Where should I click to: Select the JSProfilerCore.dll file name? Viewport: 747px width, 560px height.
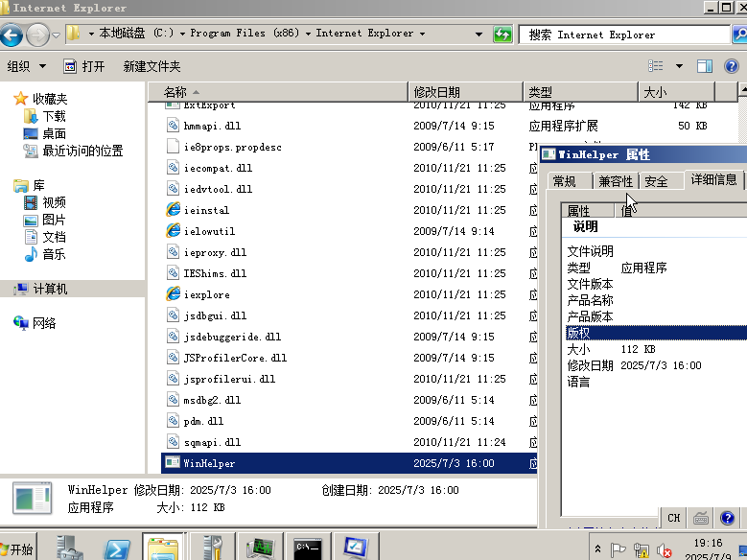pyautogui.click(x=235, y=358)
